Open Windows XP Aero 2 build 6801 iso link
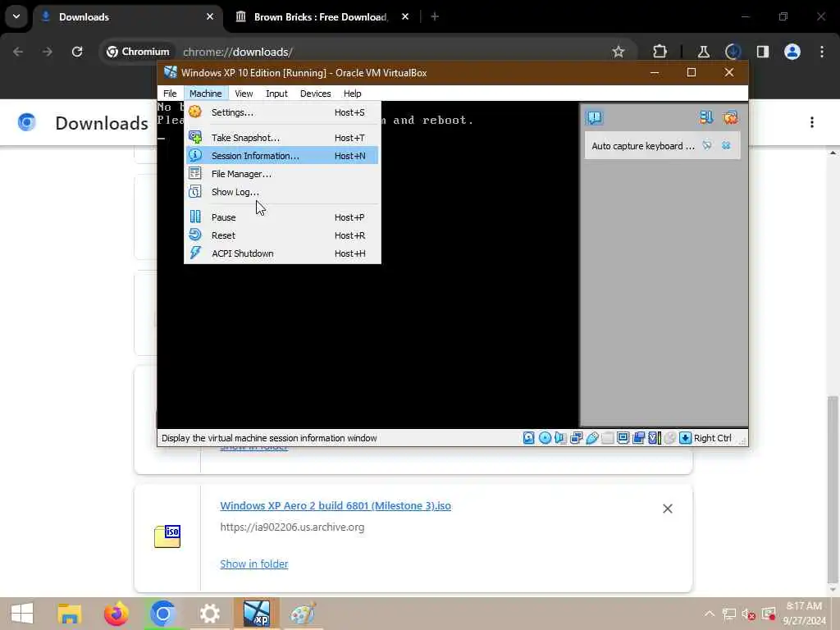This screenshot has width=840, height=630. coord(336,505)
